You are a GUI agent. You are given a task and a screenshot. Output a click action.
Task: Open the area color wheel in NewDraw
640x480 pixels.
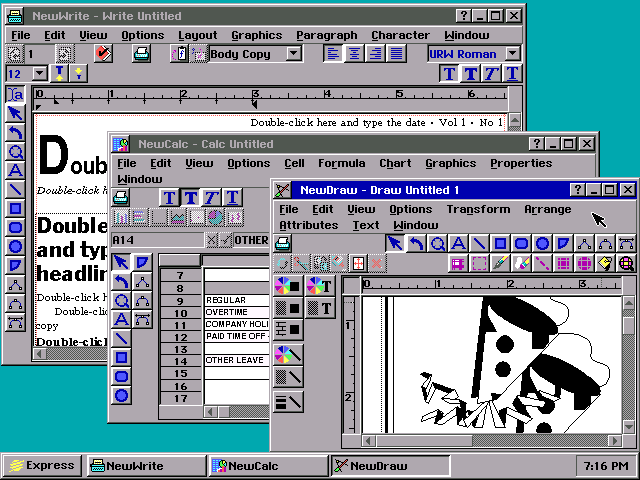(x=288, y=286)
